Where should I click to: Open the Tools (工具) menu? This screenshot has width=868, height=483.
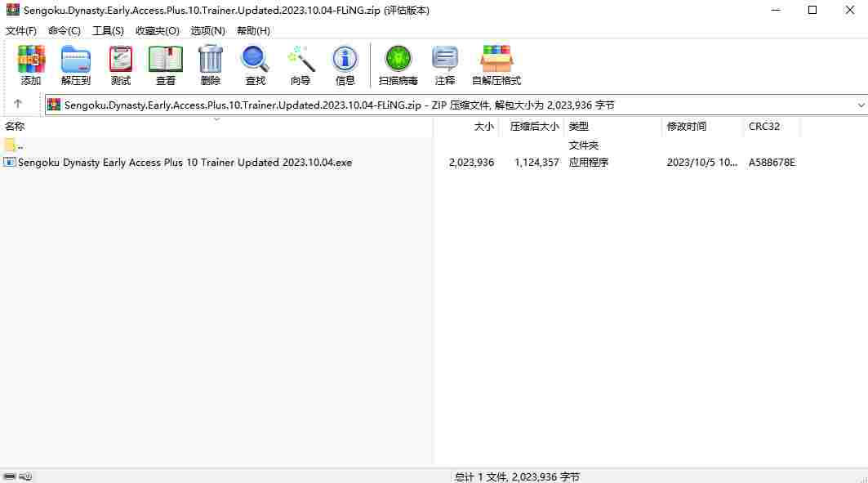click(108, 30)
